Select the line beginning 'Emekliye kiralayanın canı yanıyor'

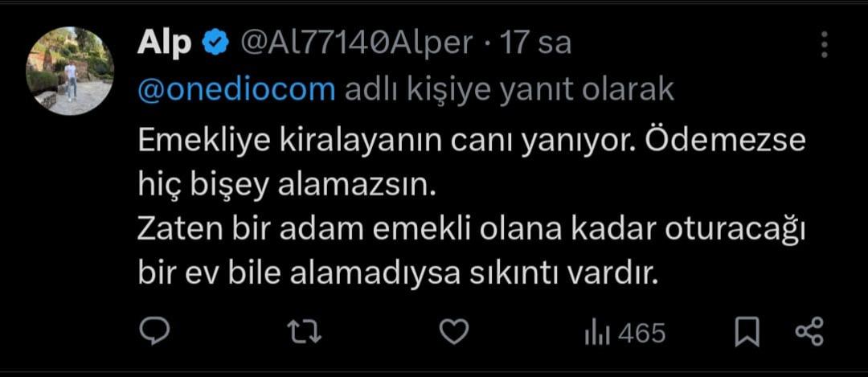click(x=471, y=143)
